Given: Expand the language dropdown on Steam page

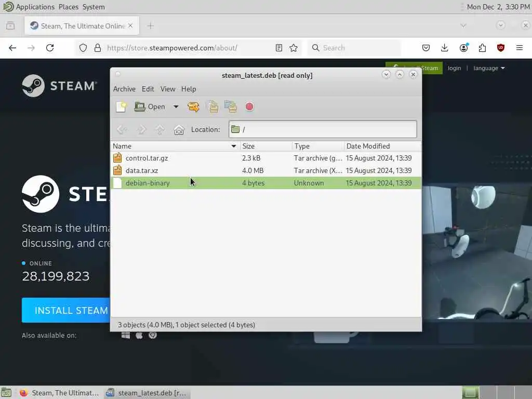Looking at the screenshot, I should (x=489, y=68).
